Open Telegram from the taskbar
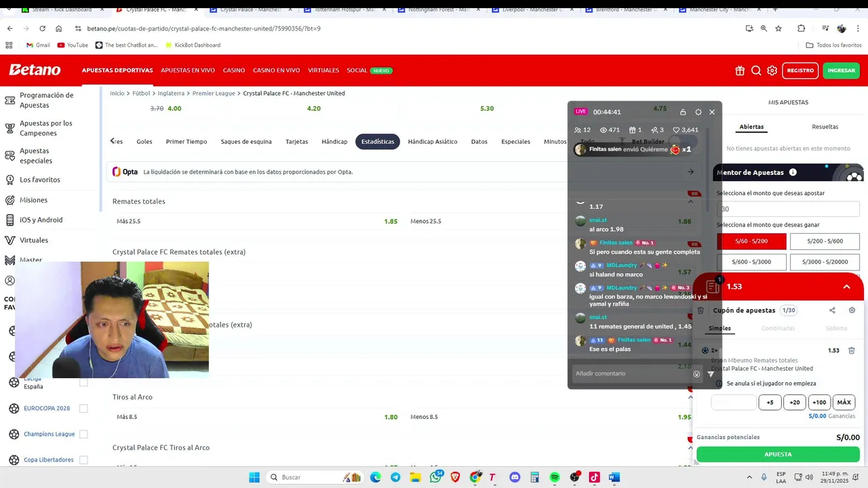This screenshot has width=868, height=488. tap(395, 477)
